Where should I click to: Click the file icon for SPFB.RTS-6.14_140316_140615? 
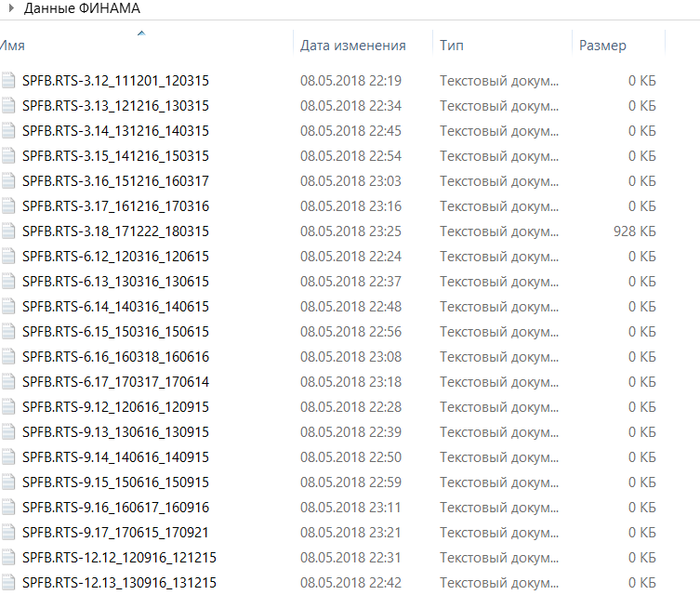[8, 307]
